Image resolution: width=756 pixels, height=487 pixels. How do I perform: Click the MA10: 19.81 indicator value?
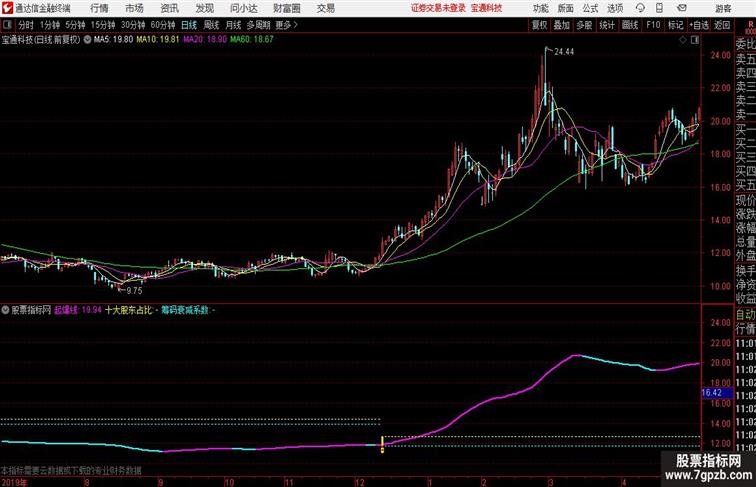[158, 40]
